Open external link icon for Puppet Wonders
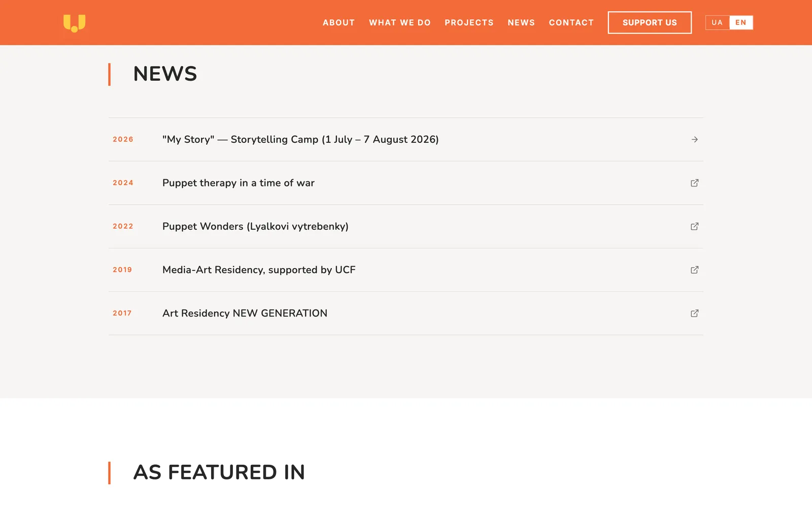 coord(694,227)
